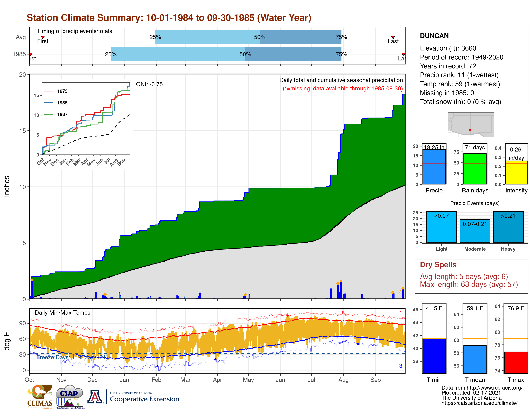Viewport: 532px width, 411px height.
Task: Select the blue 1985 legend entry
Action: pos(56,103)
